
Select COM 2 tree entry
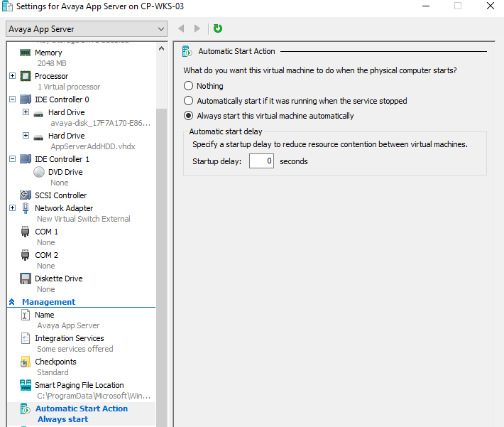[46, 255]
